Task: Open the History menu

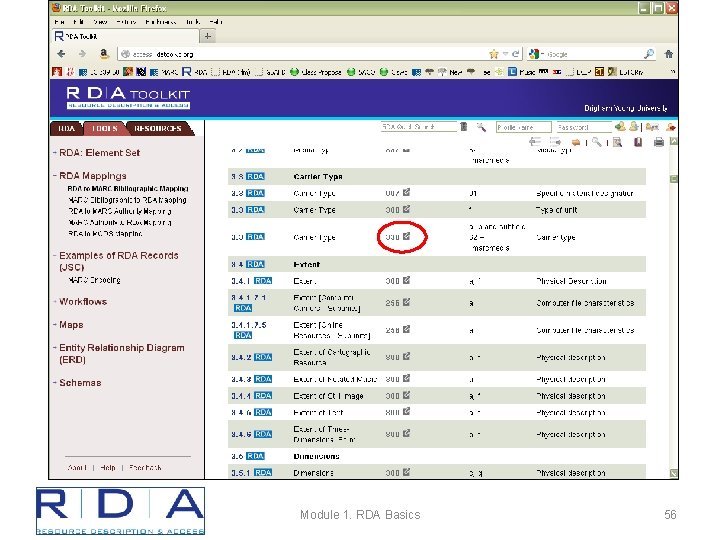Action: click(126, 22)
